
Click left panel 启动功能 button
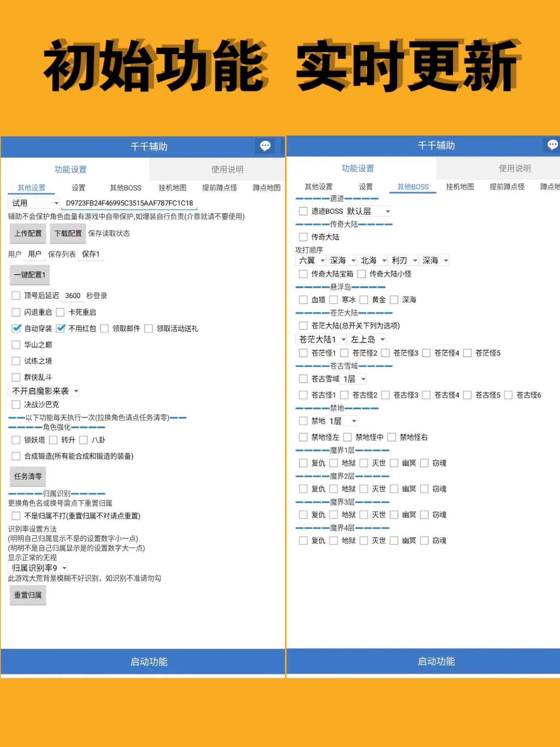click(143, 661)
